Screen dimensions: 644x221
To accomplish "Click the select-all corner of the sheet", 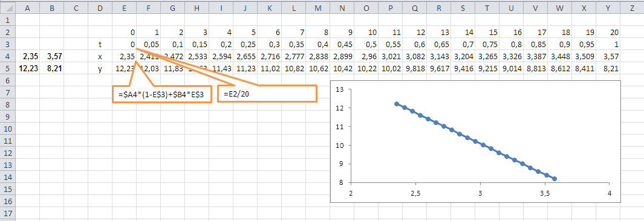I will (7, 8).
